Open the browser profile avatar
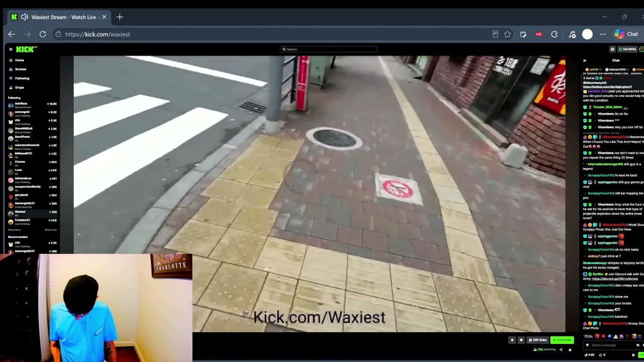The image size is (644, 362). [x=587, y=34]
